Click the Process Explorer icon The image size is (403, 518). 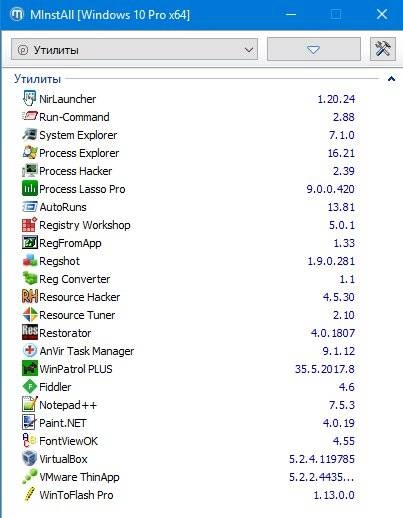coord(30,153)
